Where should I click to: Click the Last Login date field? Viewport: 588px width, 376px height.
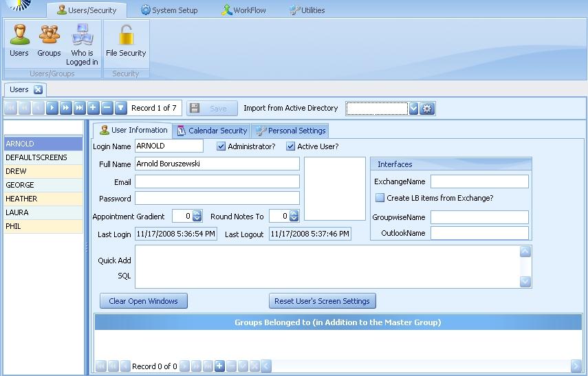pos(176,234)
